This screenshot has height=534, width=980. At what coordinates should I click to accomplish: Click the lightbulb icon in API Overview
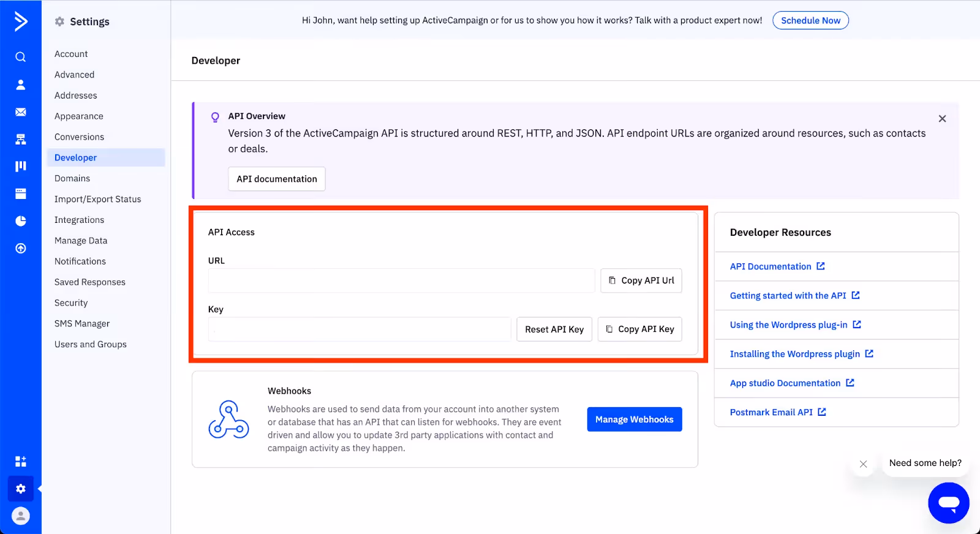215,117
